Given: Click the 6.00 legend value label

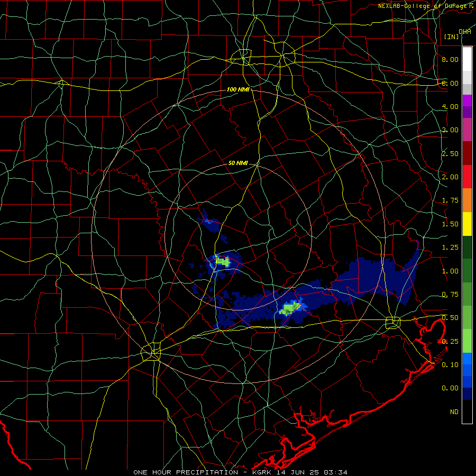Looking at the screenshot, I should pyautogui.click(x=450, y=83).
